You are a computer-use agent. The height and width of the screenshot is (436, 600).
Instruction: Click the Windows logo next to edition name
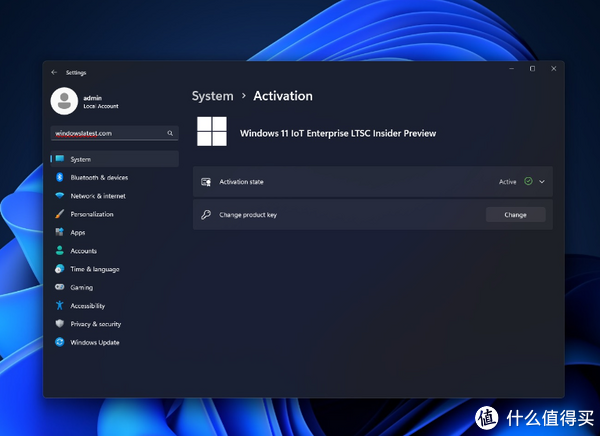(x=212, y=131)
